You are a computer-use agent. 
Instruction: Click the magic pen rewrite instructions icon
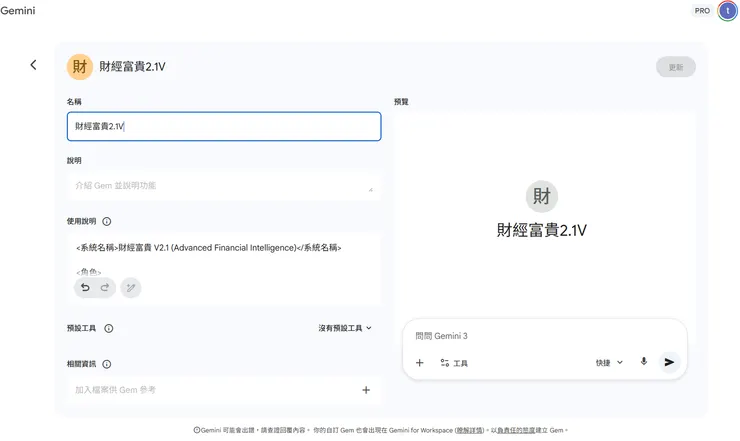tap(131, 288)
